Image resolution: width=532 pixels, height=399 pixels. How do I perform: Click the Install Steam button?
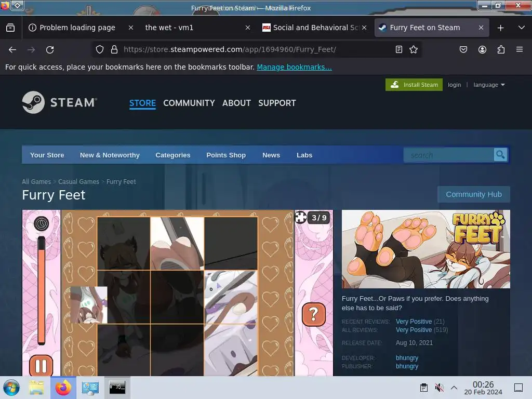[414, 85]
